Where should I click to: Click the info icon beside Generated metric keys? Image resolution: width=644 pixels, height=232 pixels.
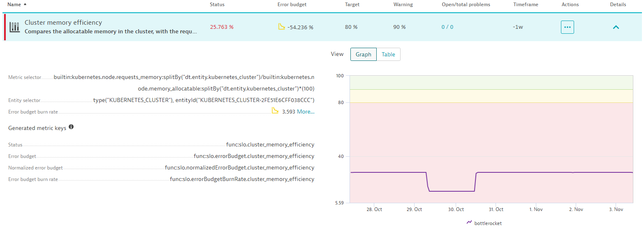coord(71,127)
